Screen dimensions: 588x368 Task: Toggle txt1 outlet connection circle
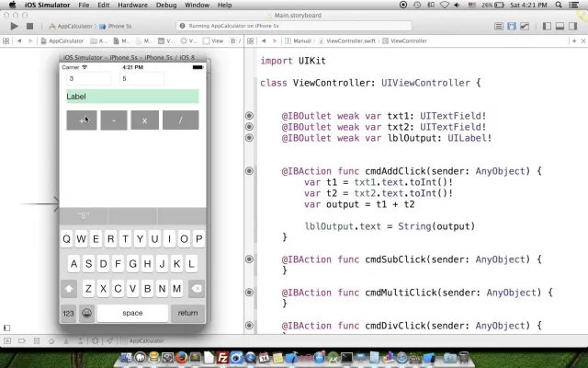tap(249, 116)
